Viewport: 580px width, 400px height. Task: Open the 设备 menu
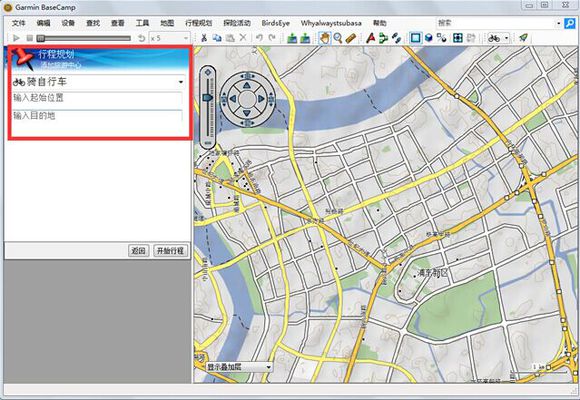(68, 23)
